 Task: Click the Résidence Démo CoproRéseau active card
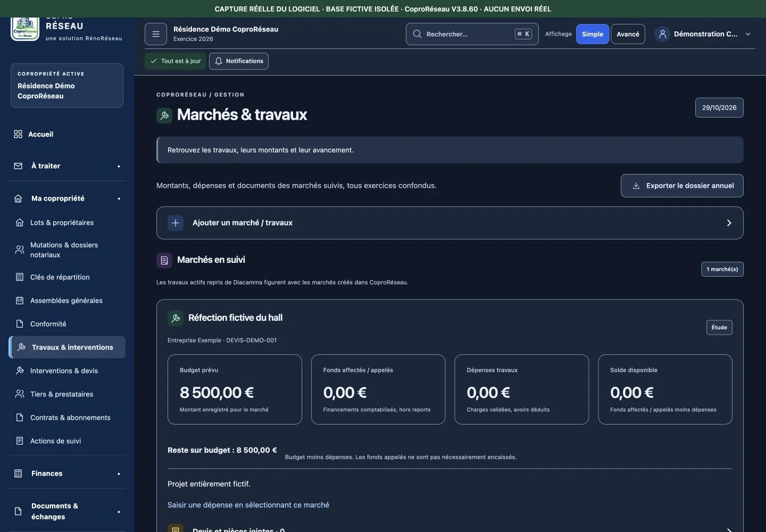(67, 86)
